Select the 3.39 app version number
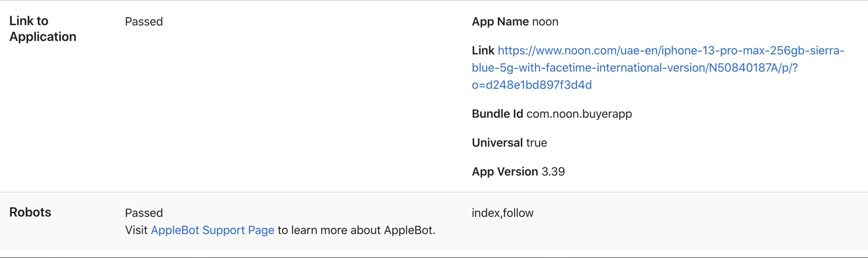Viewport: 868px width, 258px height. click(x=553, y=171)
